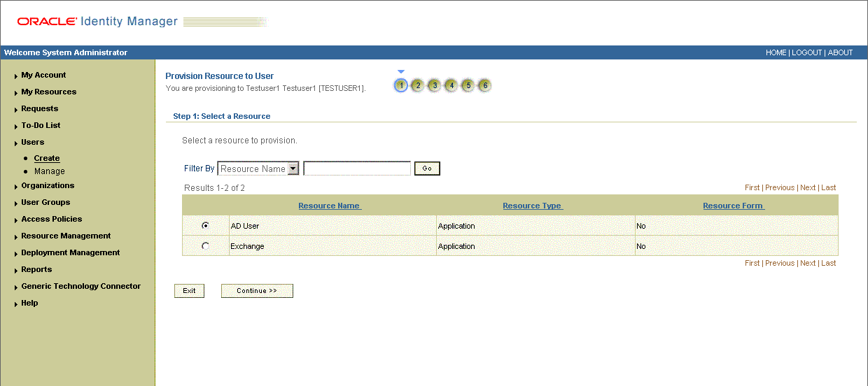Click Previous in the bottom pagination
Viewport: 868px width, 386px height.
pyautogui.click(x=780, y=263)
